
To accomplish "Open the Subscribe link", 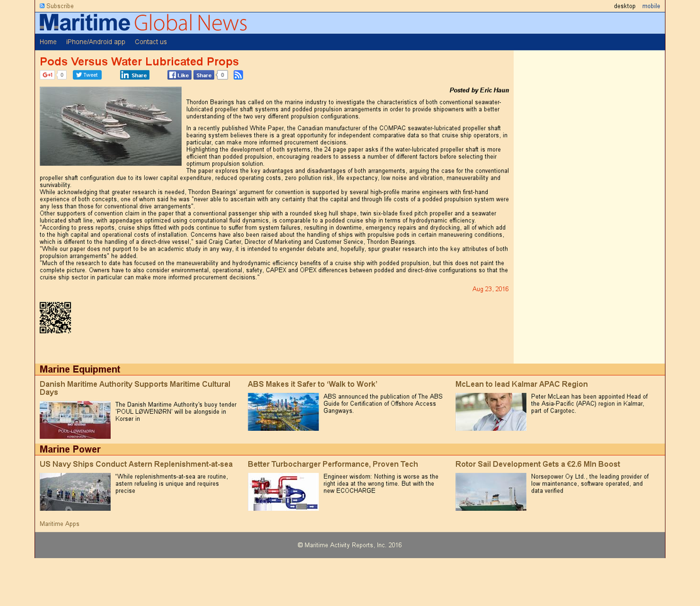I will coord(60,6).
